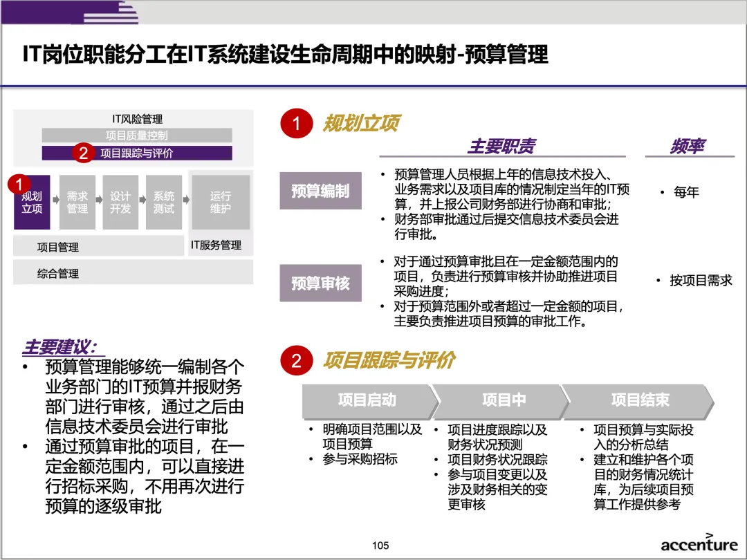Click the slide title about 预算管理

tap(285, 54)
